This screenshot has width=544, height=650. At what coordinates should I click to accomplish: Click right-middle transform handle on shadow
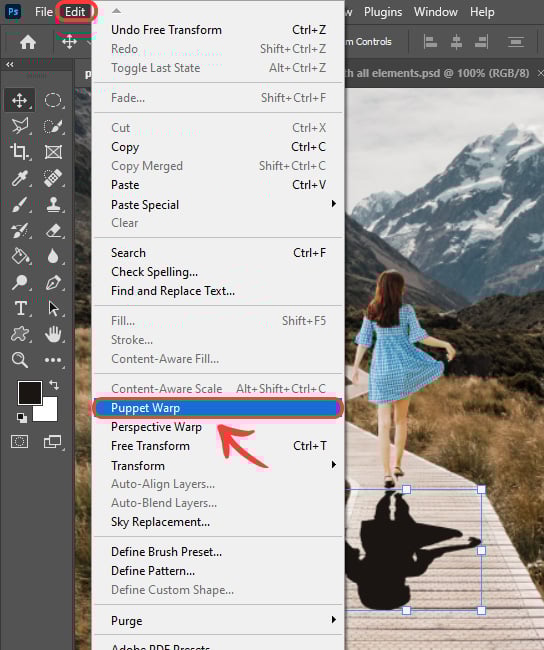tap(481, 551)
